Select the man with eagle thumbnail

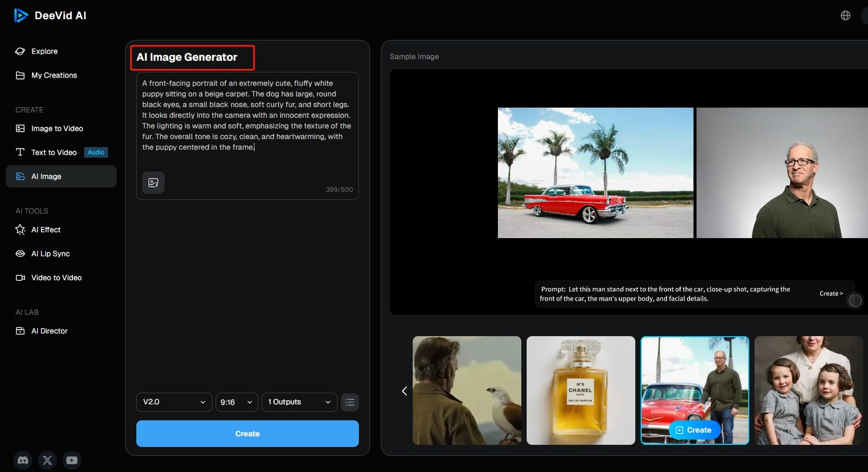[x=467, y=390]
